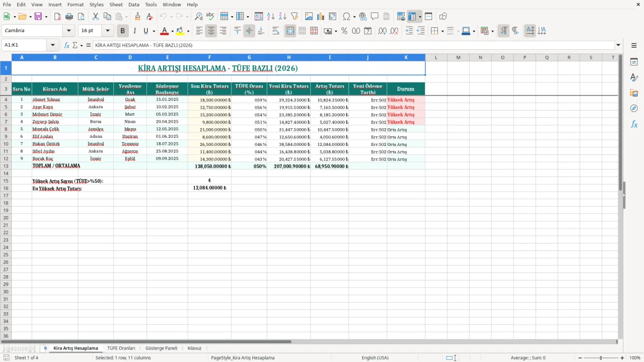Toggle Underline formatting
644x362 pixels.
(146, 31)
